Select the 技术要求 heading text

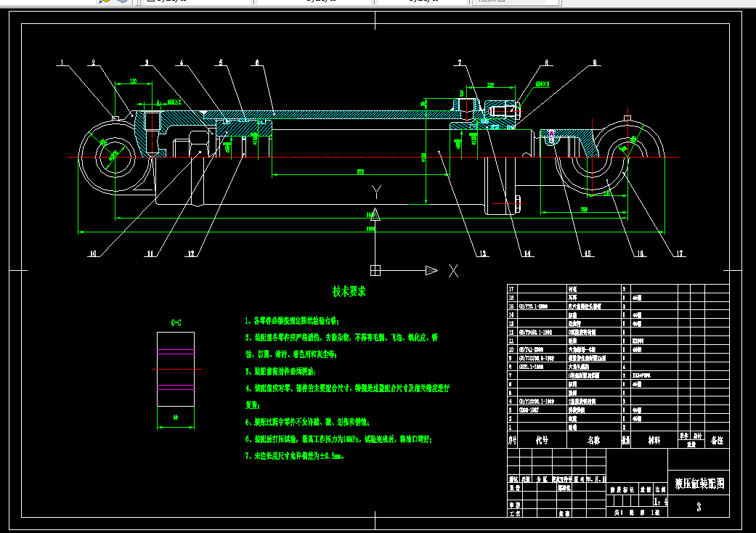click(x=349, y=292)
